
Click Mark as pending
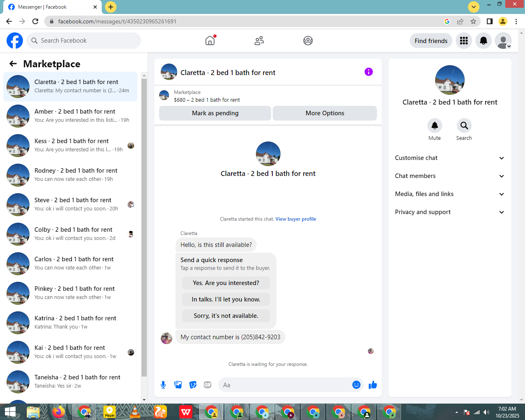(x=215, y=113)
